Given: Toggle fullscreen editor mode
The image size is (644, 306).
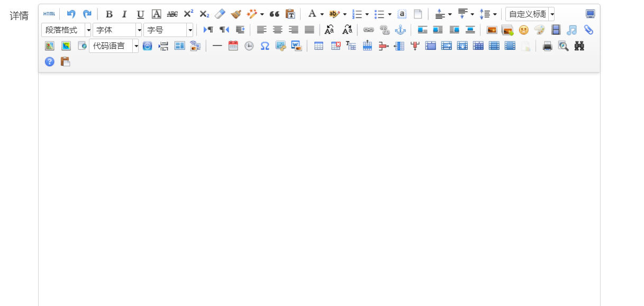Looking at the screenshot, I should pyautogui.click(x=590, y=14).
